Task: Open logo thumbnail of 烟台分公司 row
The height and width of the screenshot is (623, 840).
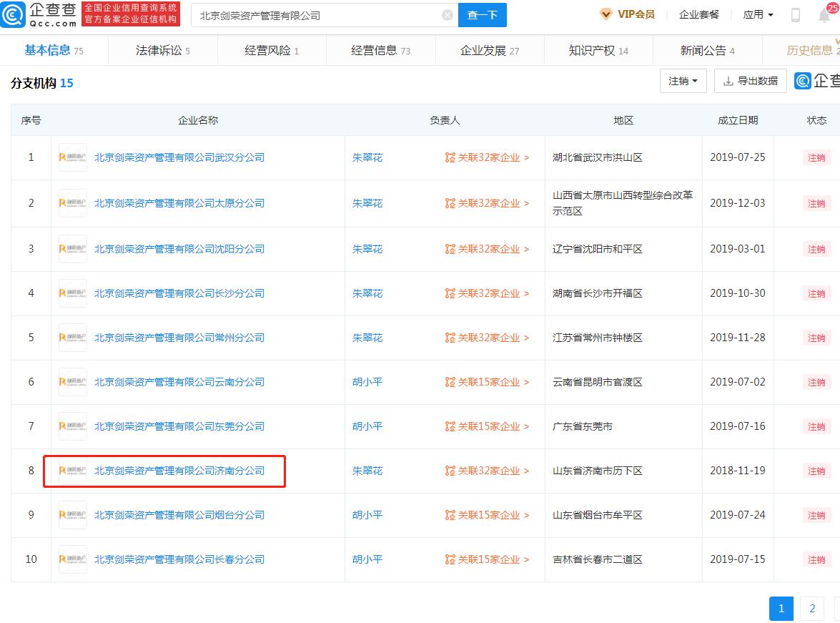Action: click(72, 515)
